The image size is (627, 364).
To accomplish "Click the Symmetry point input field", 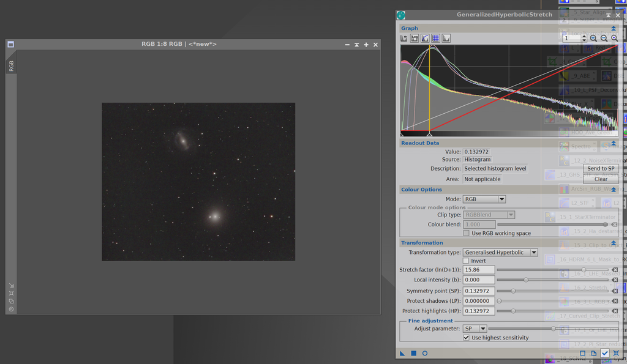I will [479, 291].
